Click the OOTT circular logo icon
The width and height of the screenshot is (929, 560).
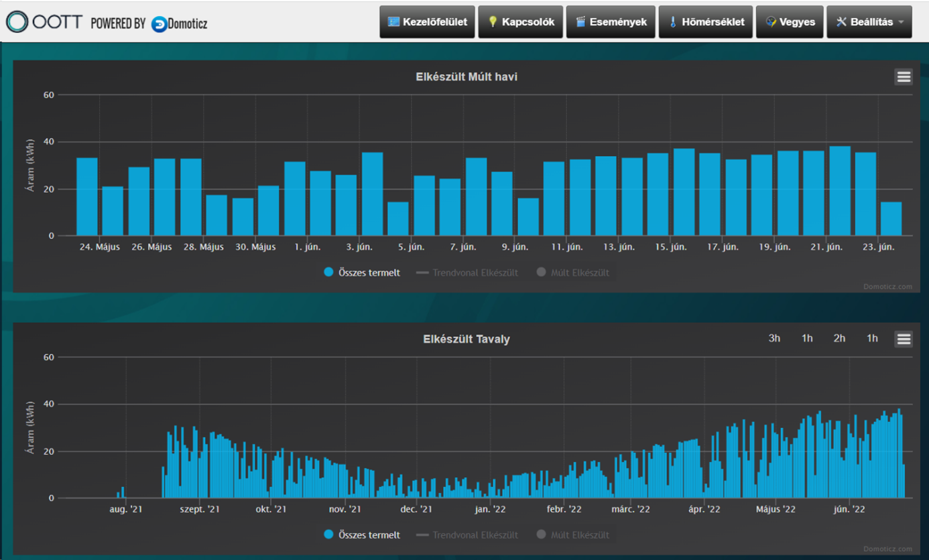click(17, 22)
